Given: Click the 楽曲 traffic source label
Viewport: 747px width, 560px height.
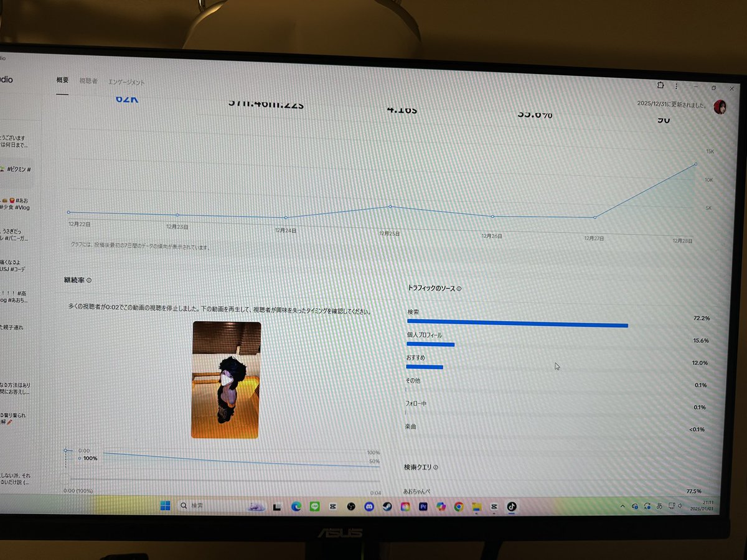Looking at the screenshot, I should pyautogui.click(x=410, y=427).
